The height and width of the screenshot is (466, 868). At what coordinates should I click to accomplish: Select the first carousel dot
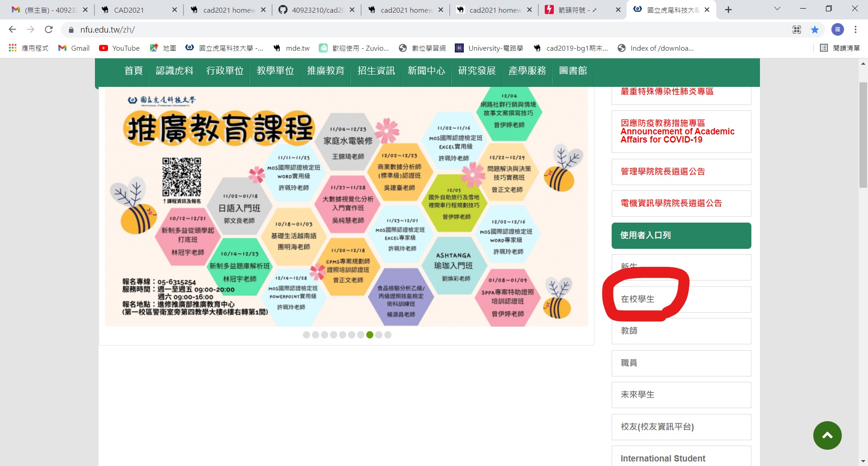(307, 335)
